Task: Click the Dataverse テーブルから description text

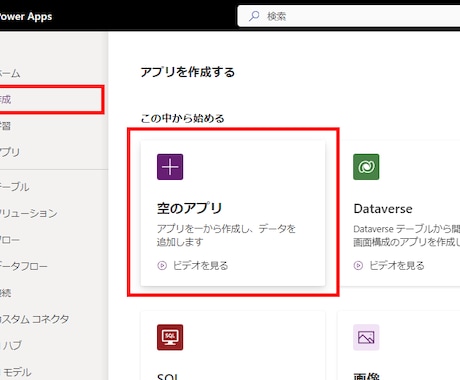Action: coord(407,235)
